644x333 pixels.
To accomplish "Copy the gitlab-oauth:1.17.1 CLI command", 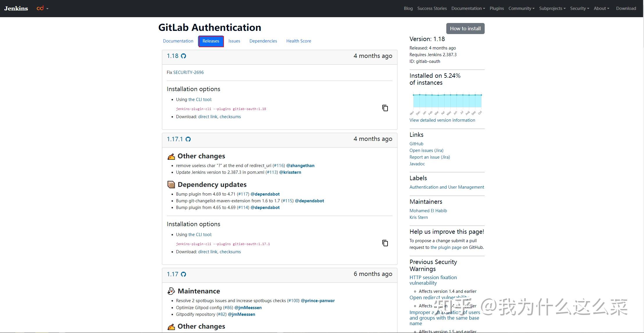I will coord(385,243).
